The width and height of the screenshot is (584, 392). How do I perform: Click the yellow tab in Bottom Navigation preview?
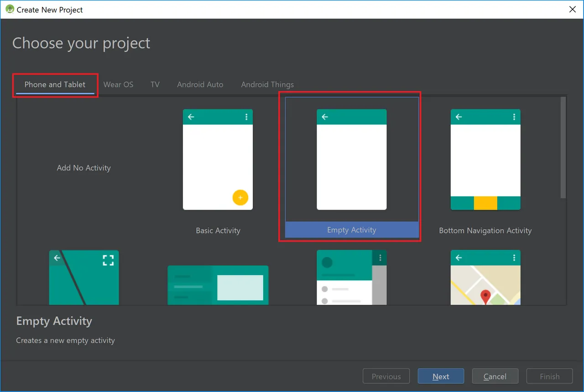point(485,203)
